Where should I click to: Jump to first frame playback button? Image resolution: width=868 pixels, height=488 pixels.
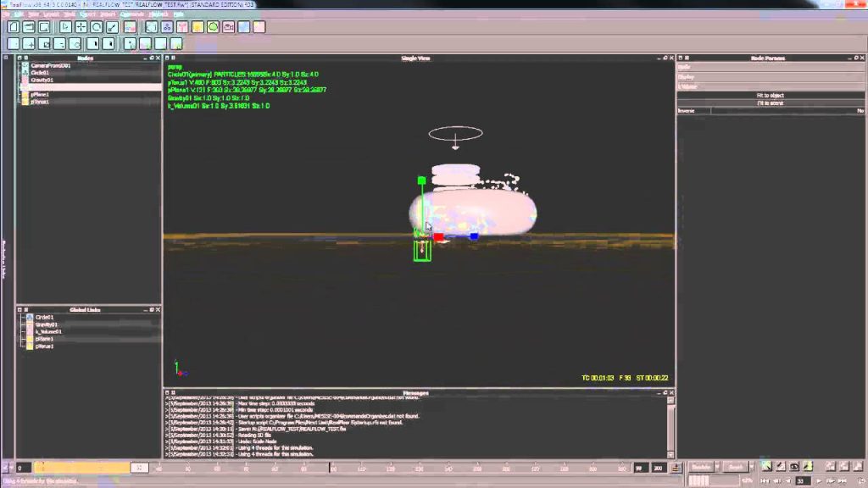pos(765,481)
